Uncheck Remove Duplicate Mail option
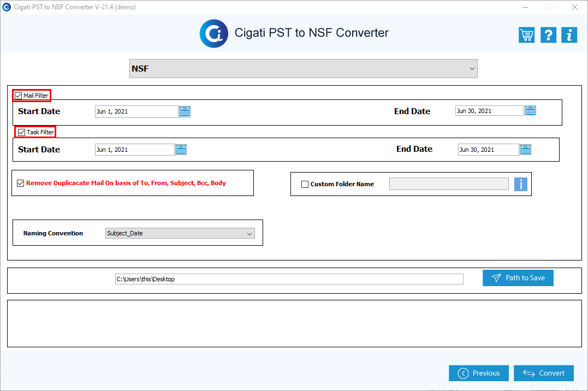Screen dimensions: 588x391 pyautogui.click(x=21, y=183)
